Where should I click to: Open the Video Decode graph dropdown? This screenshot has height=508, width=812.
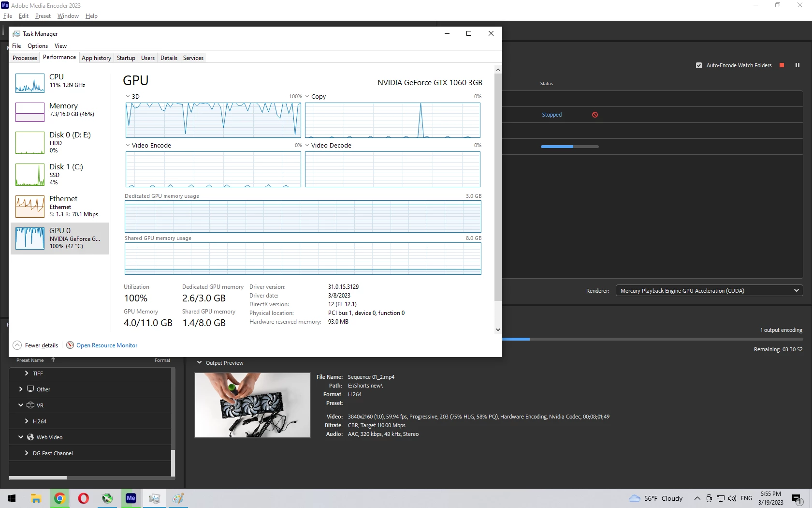[x=307, y=145]
